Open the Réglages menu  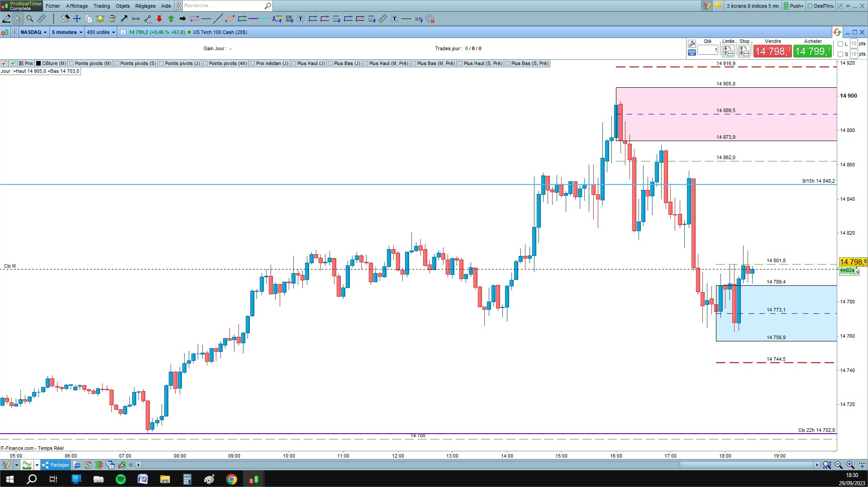145,6
